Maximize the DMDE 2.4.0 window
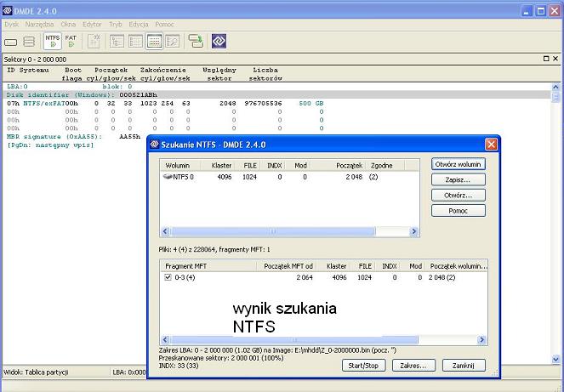This screenshot has width=564, height=392. pyautogui.click(x=540, y=11)
